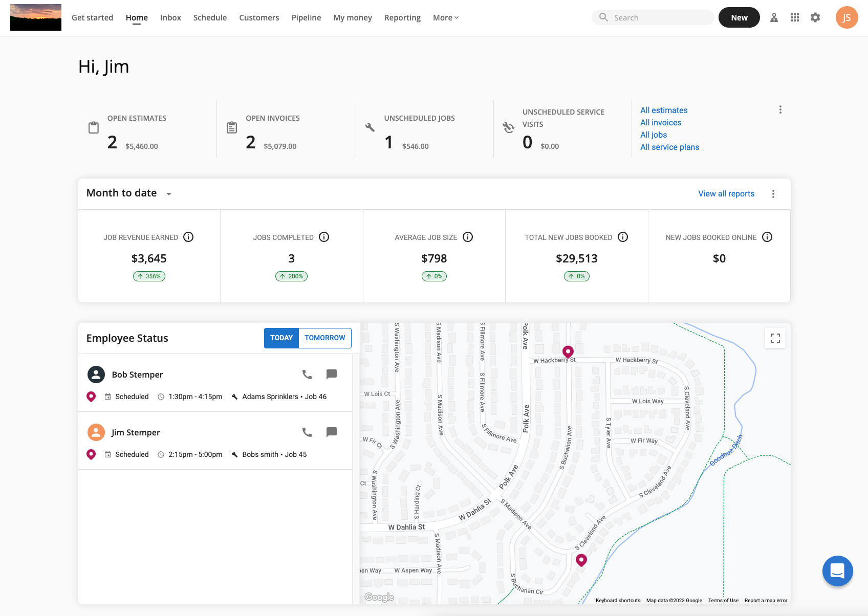Expand the map to fullscreen
Image resolution: width=868 pixels, height=616 pixels.
coord(775,338)
